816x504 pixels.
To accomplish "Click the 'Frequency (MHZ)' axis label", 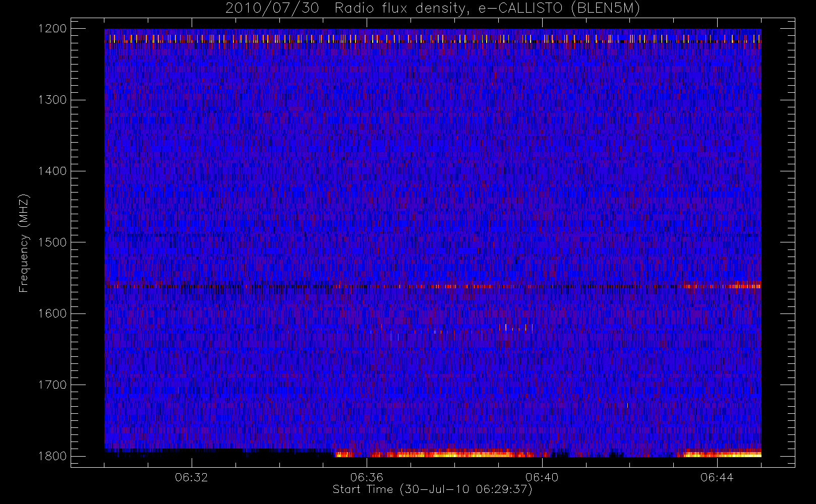I will coord(24,243).
